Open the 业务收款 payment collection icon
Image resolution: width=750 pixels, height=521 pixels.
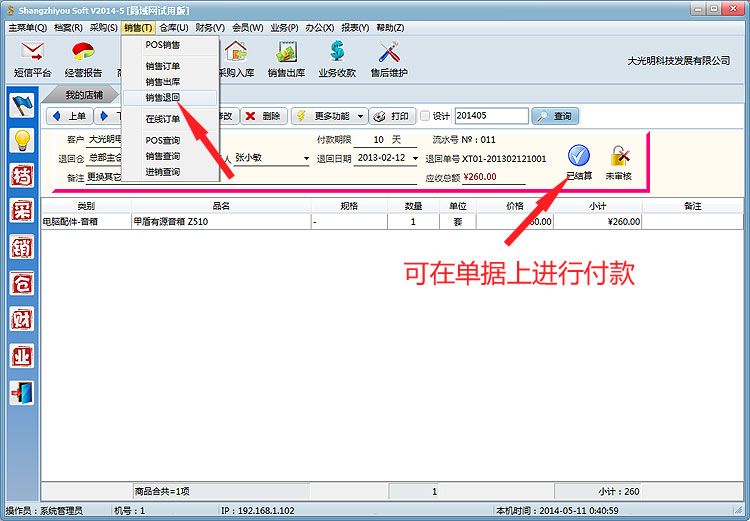[x=336, y=58]
